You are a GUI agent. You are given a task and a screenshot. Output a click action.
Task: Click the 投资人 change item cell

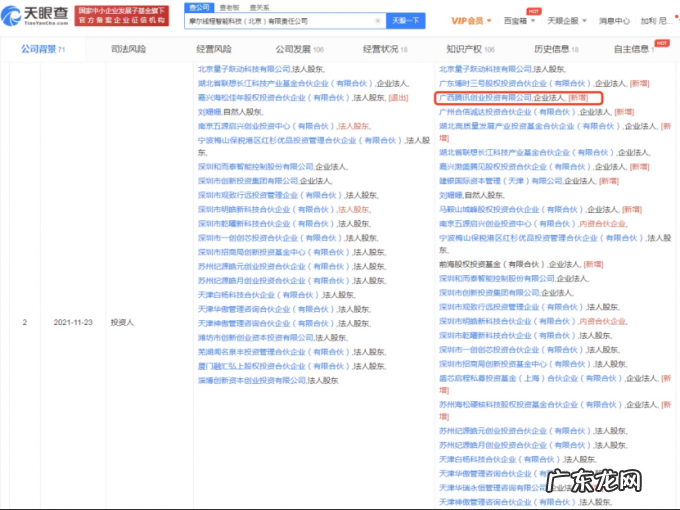122,322
